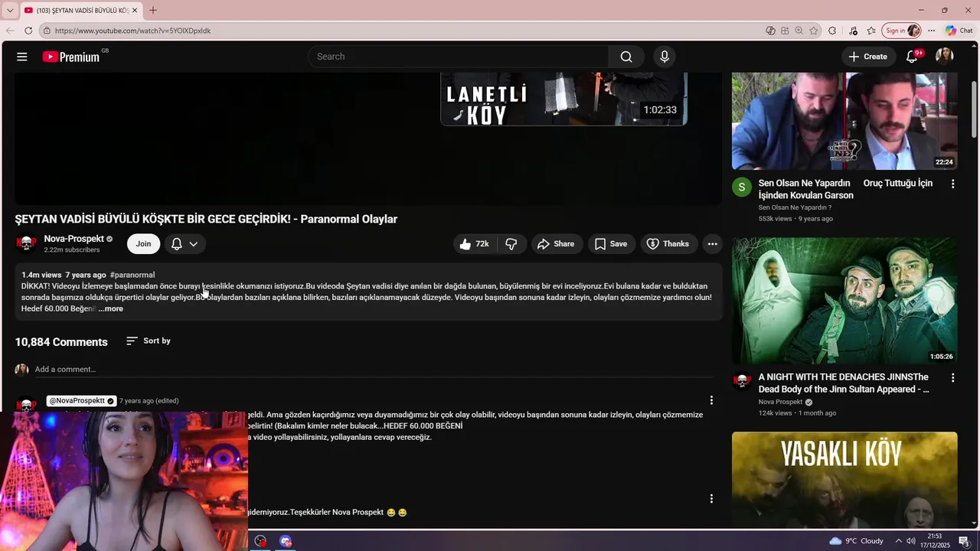Image resolution: width=980 pixels, height=551 pixels.
Task: Open the Sort by comments menu
Action: click(x=149, y=341)
